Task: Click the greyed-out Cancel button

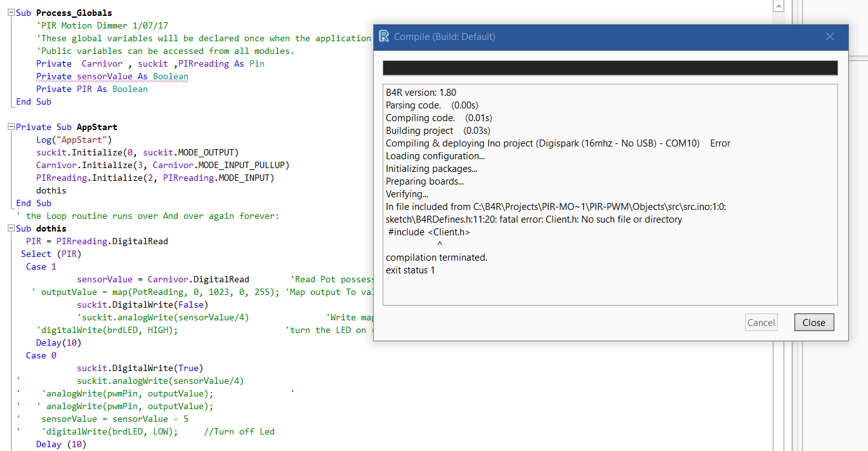Action: click(x=761, y=322)
